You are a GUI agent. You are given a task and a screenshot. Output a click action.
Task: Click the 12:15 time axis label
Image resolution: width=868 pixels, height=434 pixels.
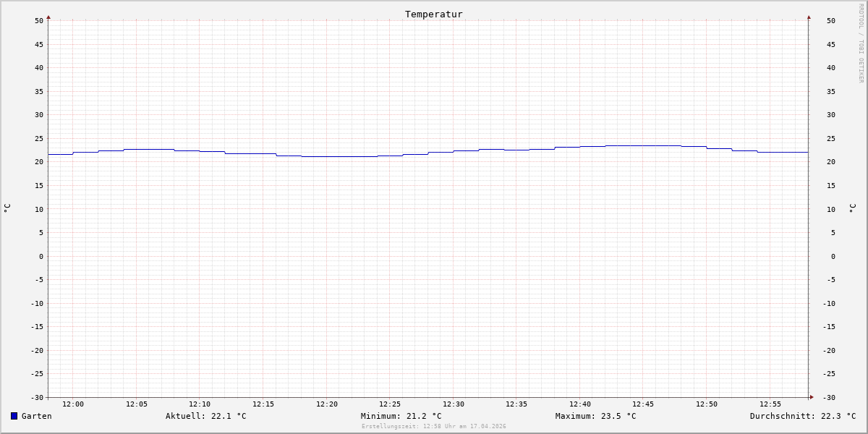tap(263, 404)
